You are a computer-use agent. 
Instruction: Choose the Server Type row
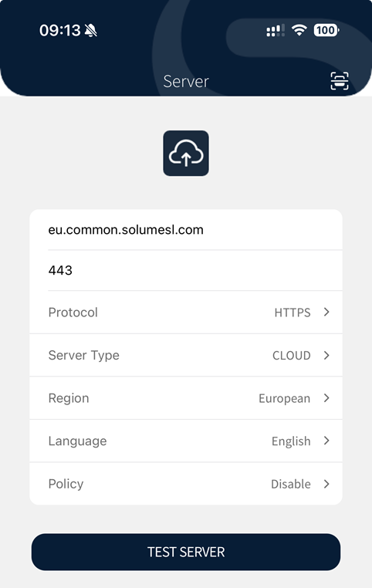click(186, 355)
